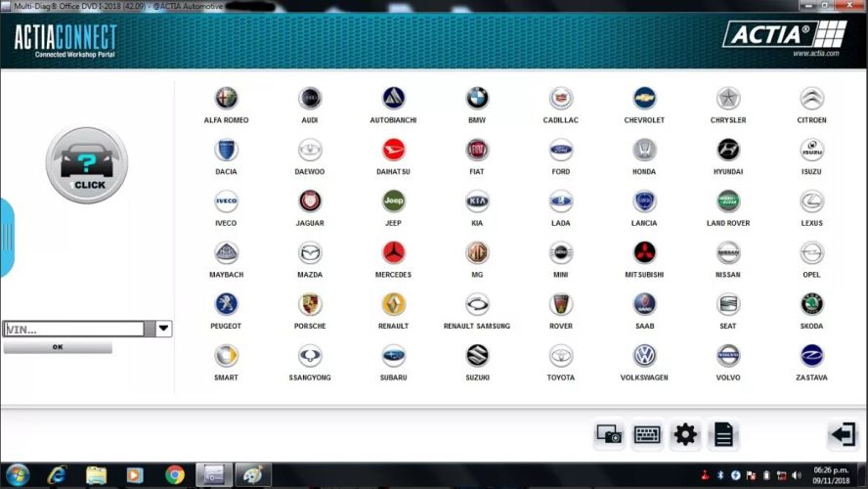Choose the Volvo logo
The height and width of the screenshot is (489, 868).
[x=728, y=356]
